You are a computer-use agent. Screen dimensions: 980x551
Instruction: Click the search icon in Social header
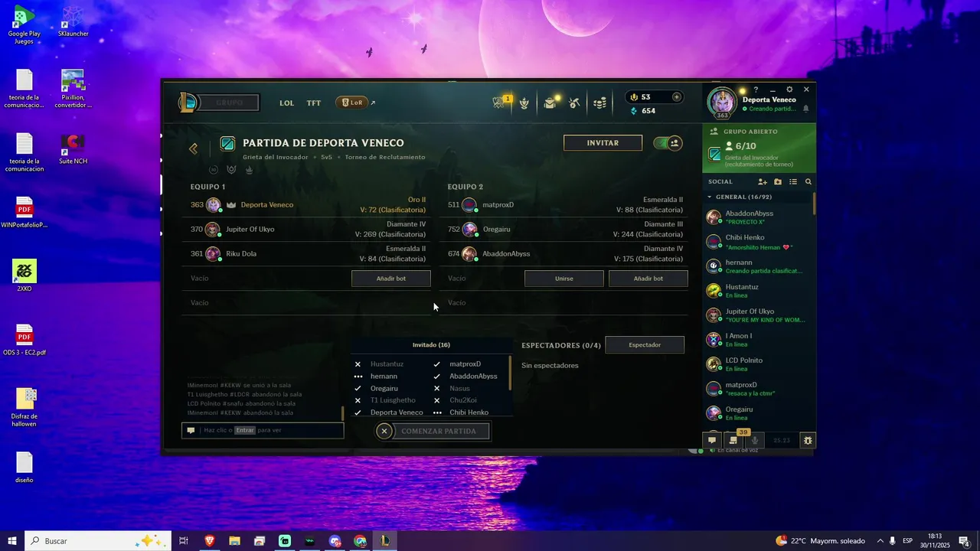point(808,182)
